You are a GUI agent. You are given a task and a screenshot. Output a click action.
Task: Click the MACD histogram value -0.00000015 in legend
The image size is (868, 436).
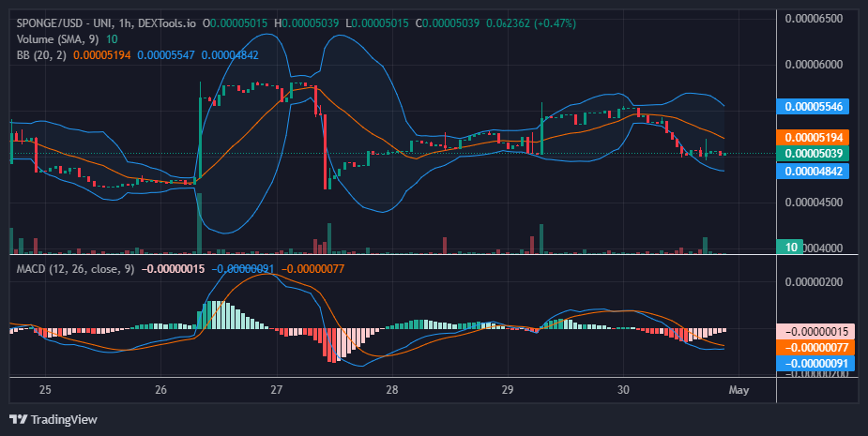(174, 269)
